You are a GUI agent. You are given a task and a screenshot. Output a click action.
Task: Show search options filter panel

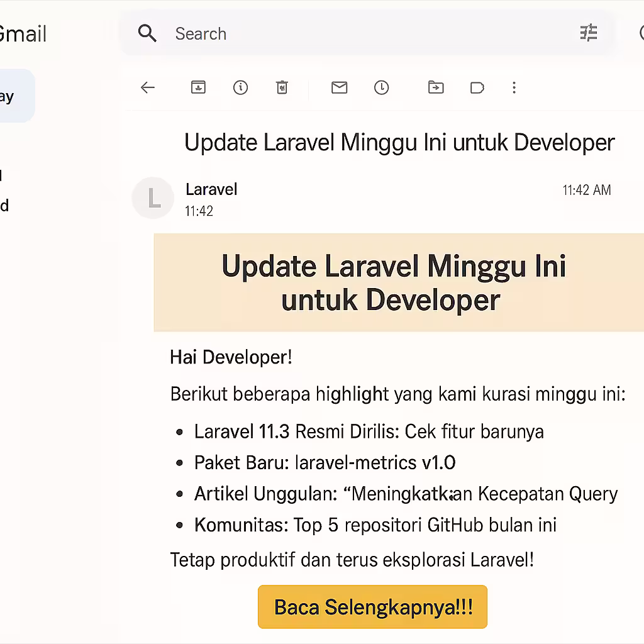pos(589,33)
